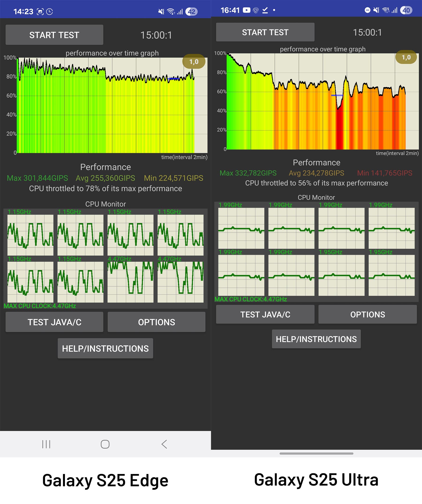Tap TEST JAVA/C on S25 Ultra screen

(x=265, y=314)
